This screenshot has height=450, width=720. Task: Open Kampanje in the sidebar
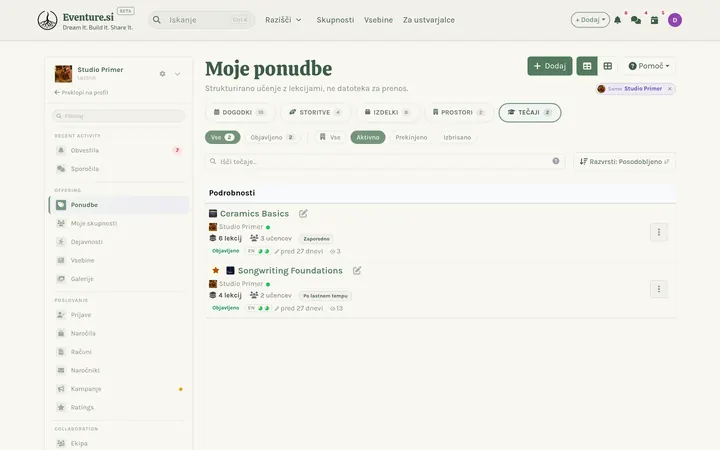(x=118, y=389)
